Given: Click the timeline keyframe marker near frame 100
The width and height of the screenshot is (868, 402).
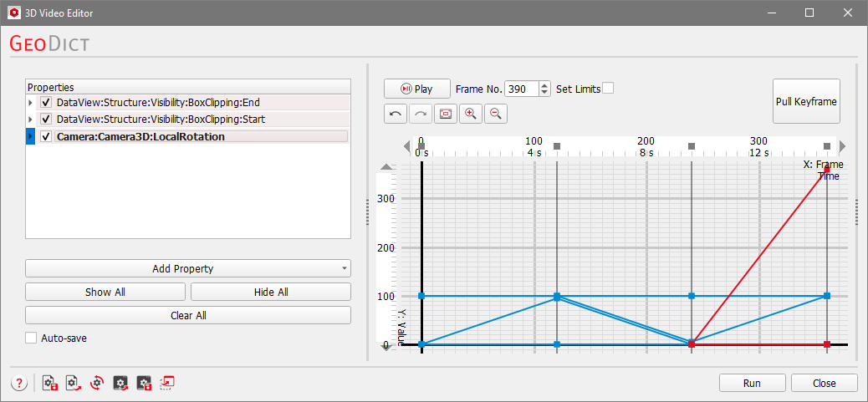Looking at the screenshot, I should click(557, 146).
